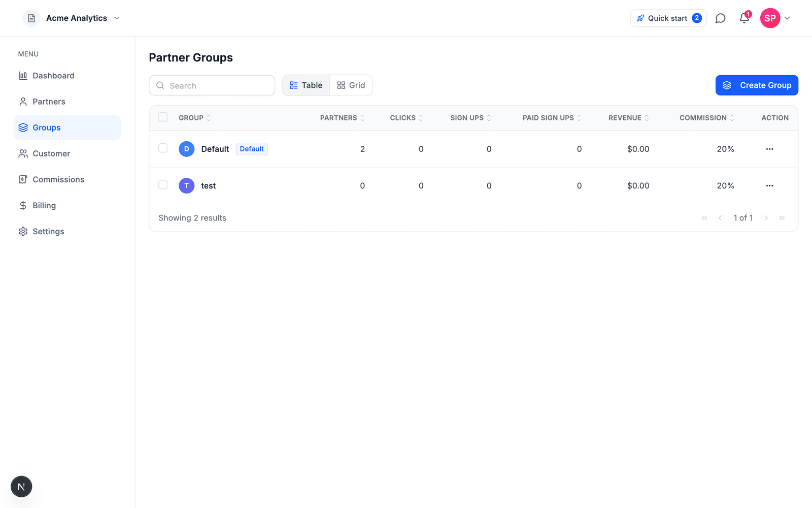The height and width of the screenshot is (508, 812).
Task: Open the notifications bell
Action: [744, 18]
